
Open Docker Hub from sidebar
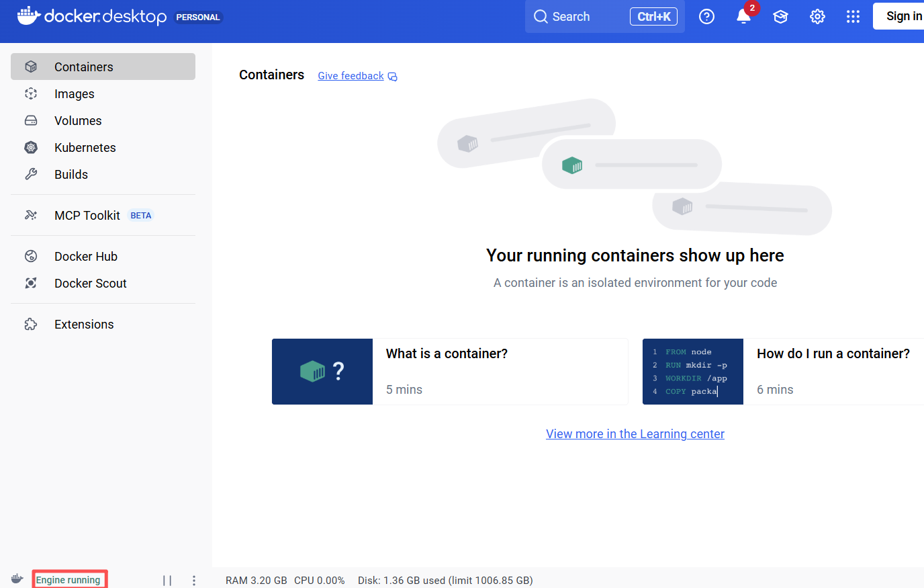coord(103,256)
